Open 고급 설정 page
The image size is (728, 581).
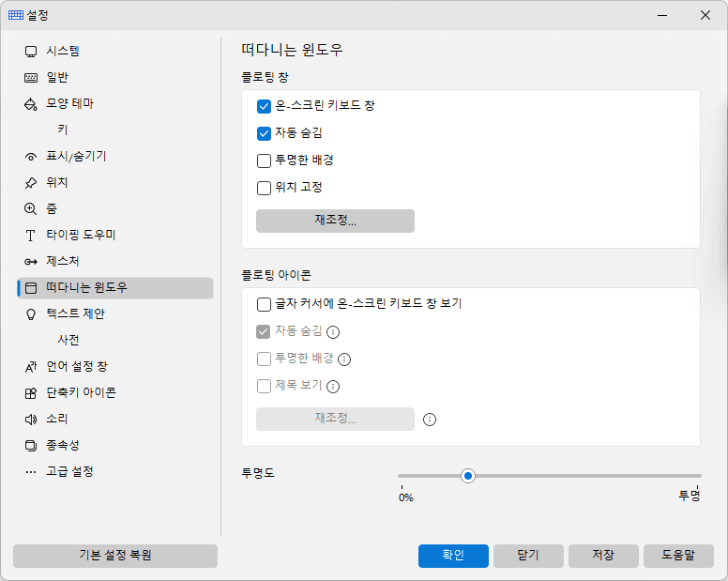115,472
